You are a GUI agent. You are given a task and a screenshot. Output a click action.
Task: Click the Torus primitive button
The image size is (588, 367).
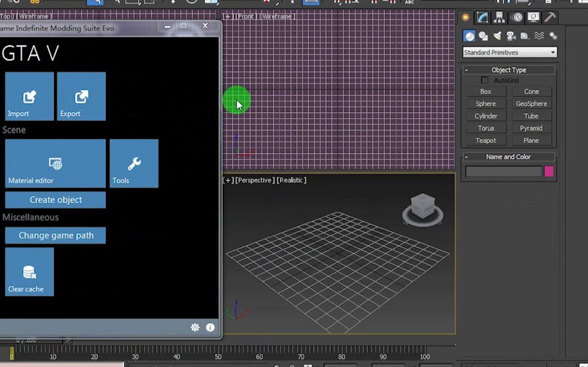(486, 129)
